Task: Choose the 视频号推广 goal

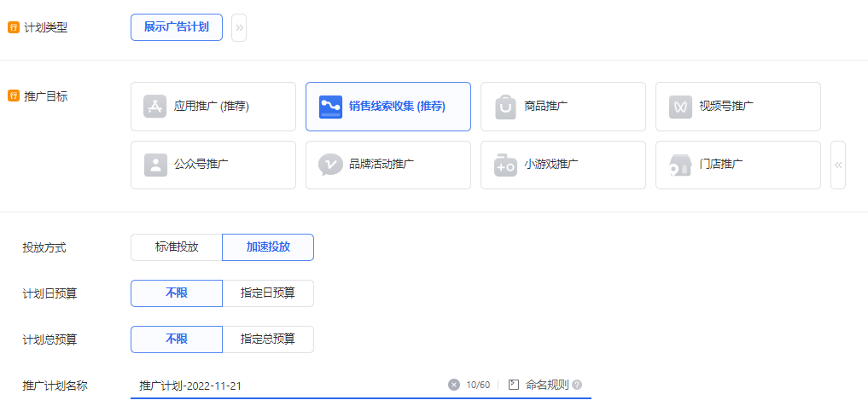Action: [738, 107]
